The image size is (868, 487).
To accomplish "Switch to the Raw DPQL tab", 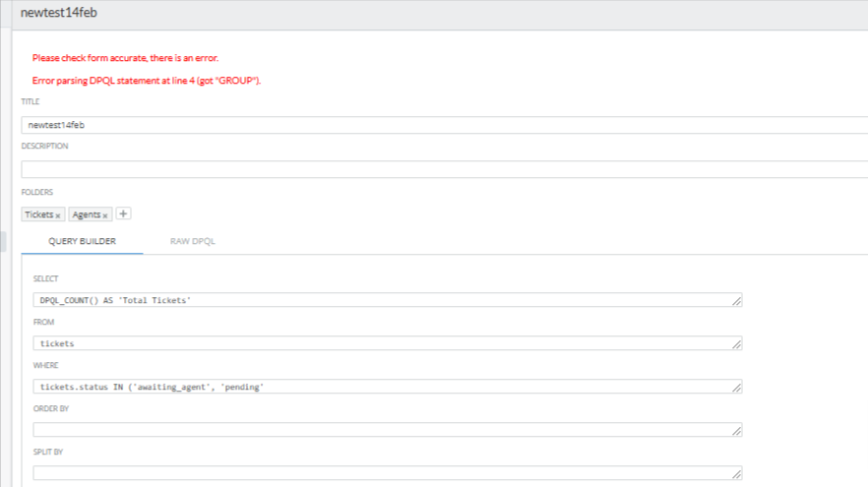I will coord(194,241).
